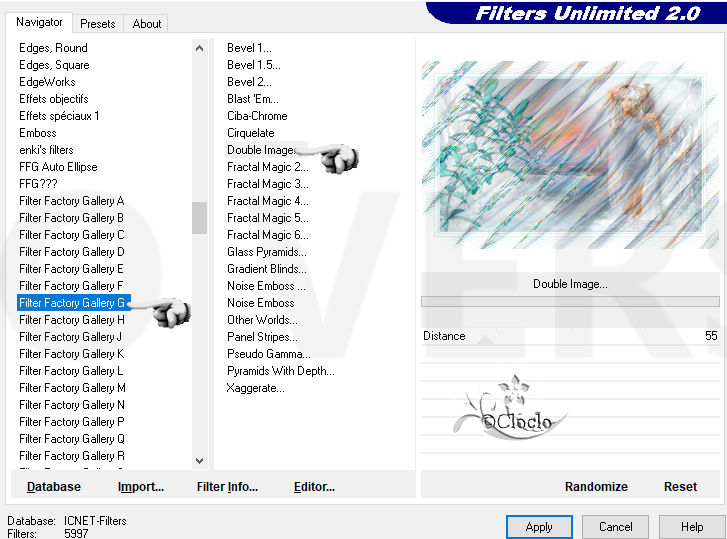The width and height of the screenshot is (727, 539).
Task: Select Edges, Square category
Action: point(54,65)
